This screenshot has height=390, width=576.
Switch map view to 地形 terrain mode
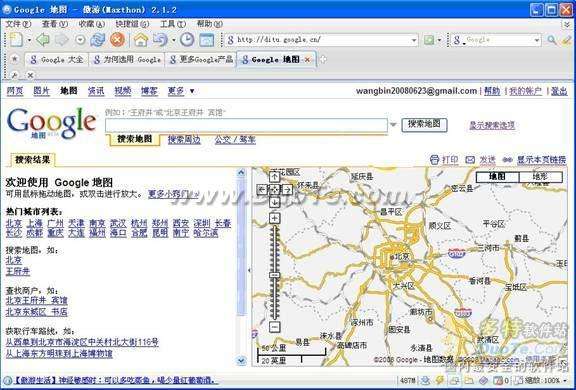coord(541,177)
